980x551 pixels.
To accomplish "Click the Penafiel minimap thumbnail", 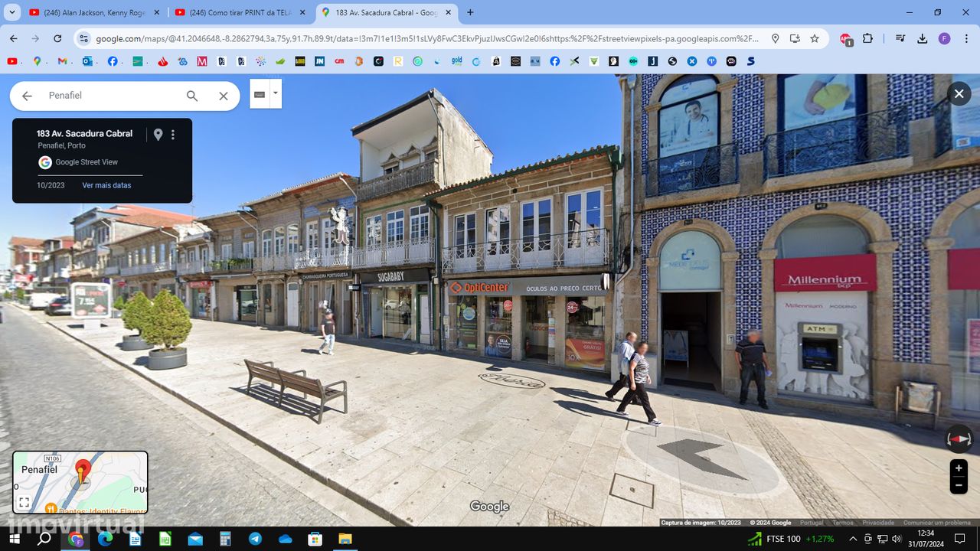I will 80,482.
